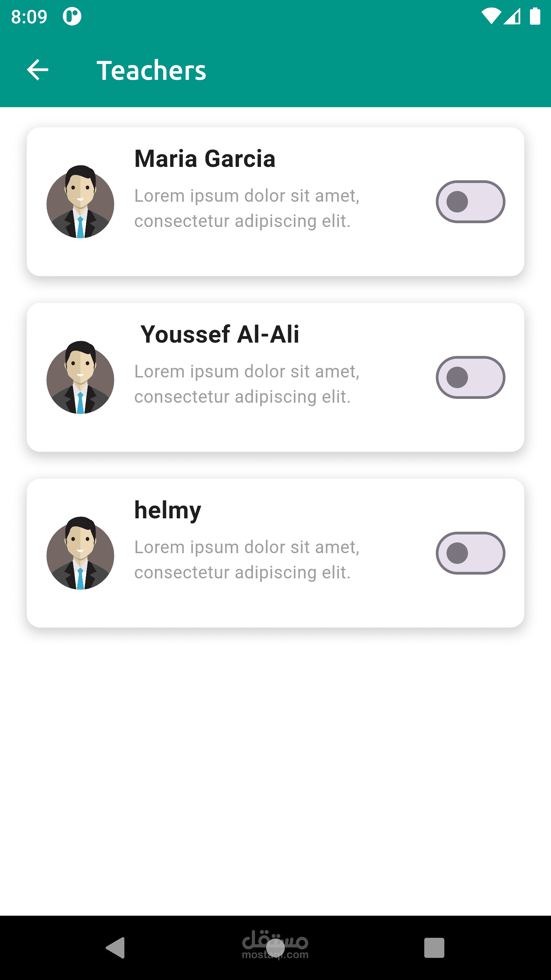Tap the lorem ipsum text under helmy
551x980 pixels.
(x=247, y=560)
